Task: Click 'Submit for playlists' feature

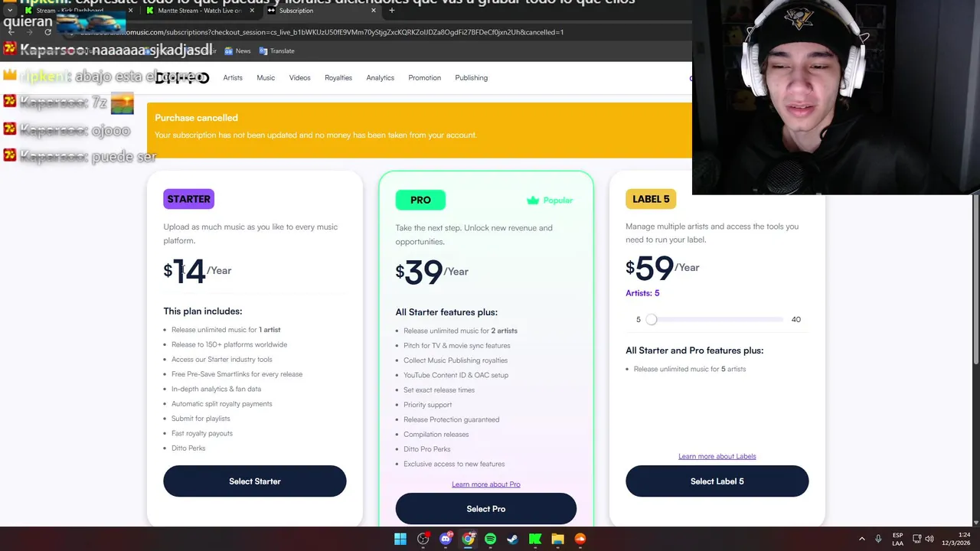Action: pyautogui.click(x=201, y=419)
